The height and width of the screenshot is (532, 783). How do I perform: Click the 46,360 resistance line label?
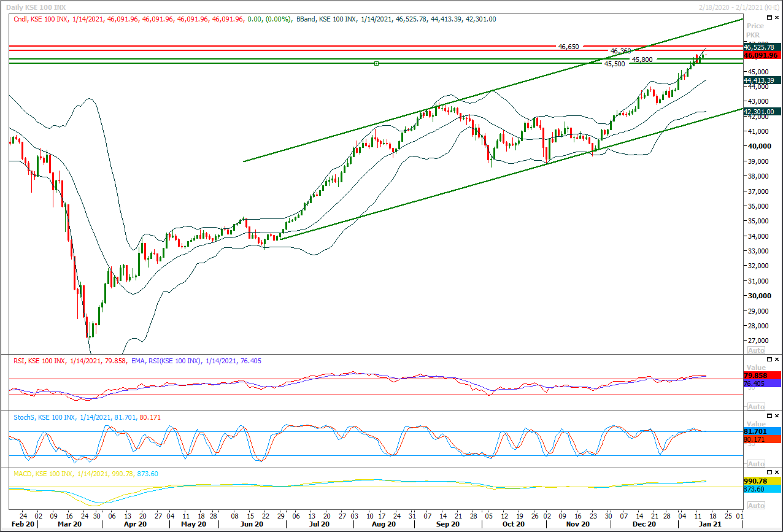pyautogui.click(x=620, y=51)
